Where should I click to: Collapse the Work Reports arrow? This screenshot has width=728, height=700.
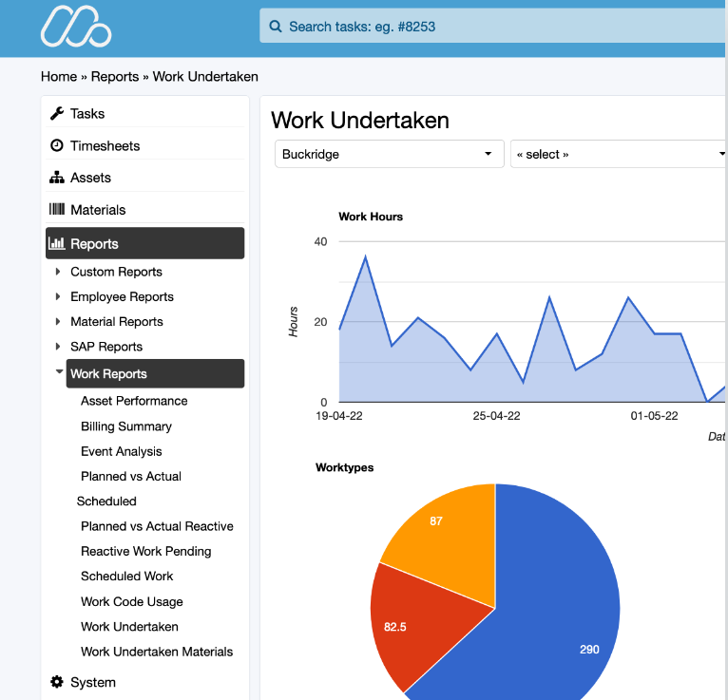coord(59,371)
